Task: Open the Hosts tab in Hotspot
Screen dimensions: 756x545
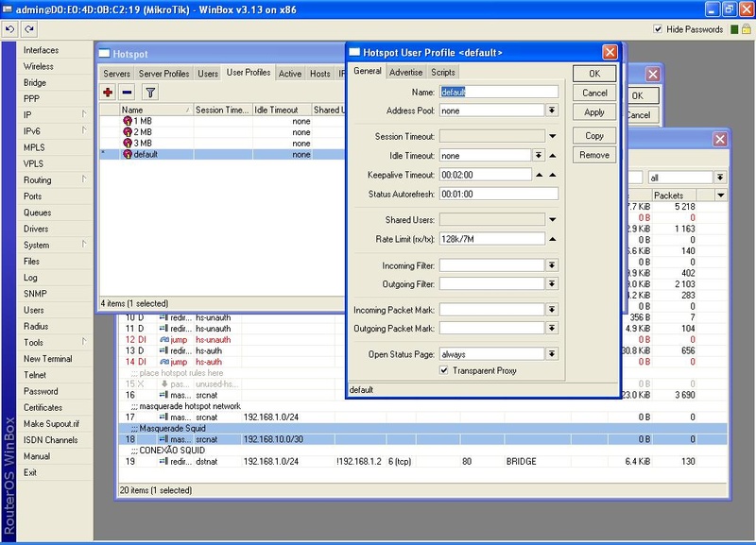Action: coord(320,74)
